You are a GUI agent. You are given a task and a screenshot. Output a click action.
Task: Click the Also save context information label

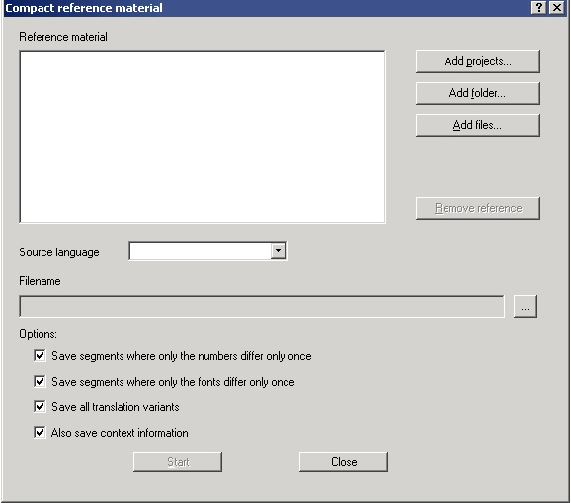point(119,433)
